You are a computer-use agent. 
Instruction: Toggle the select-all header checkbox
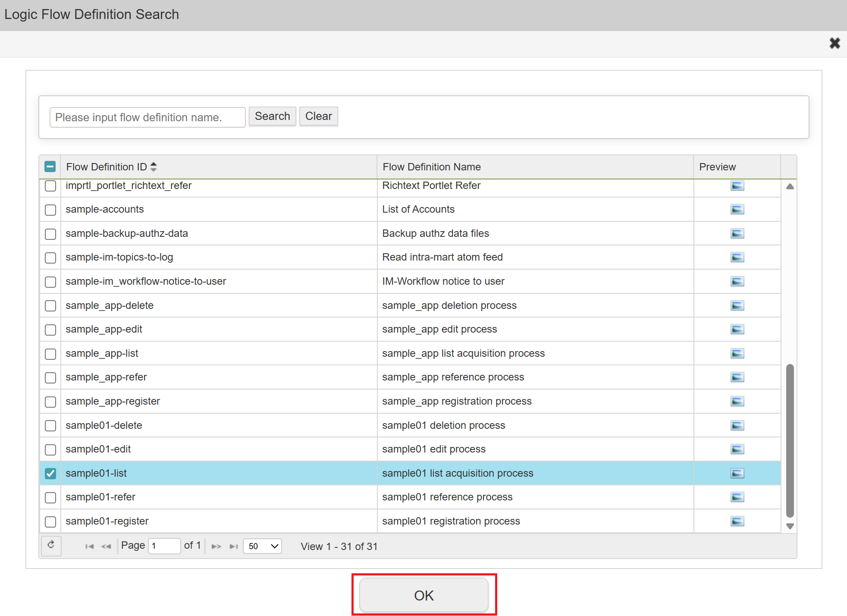50,167
